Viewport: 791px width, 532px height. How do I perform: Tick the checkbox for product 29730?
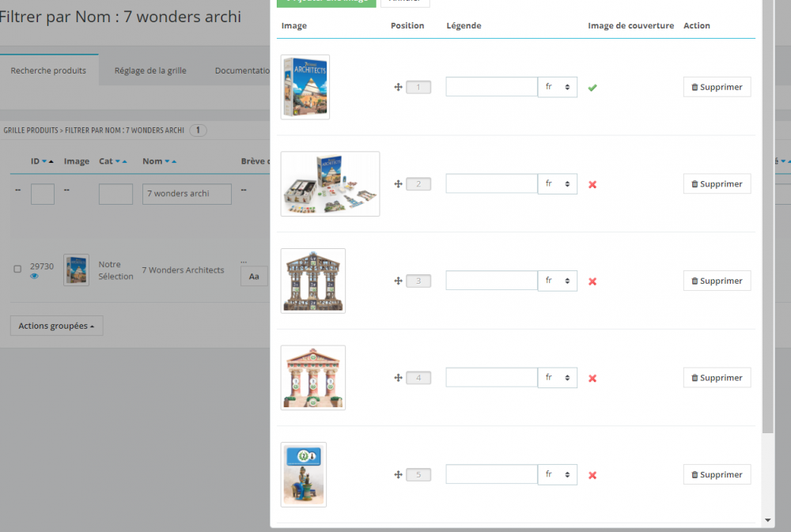(x=17, y=269)
